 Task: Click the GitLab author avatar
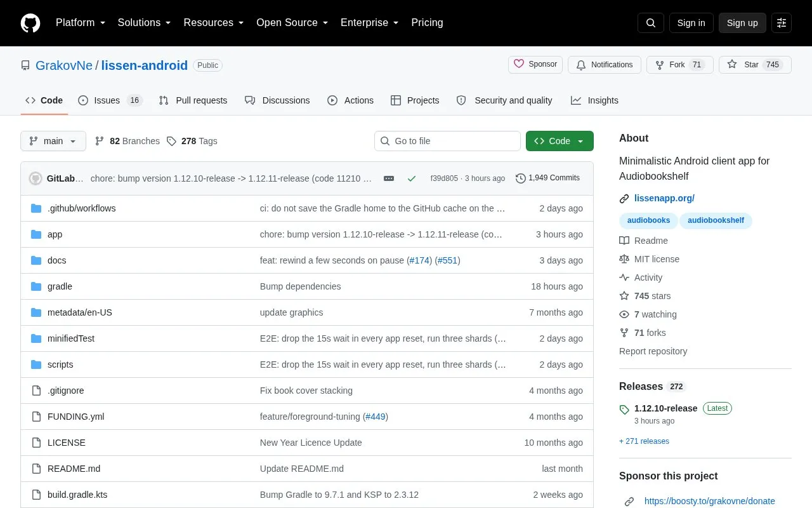click(36, 178)
